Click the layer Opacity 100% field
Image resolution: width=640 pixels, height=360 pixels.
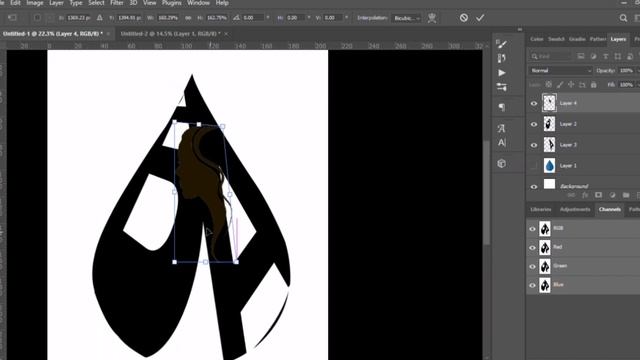(x=626, y=71)
